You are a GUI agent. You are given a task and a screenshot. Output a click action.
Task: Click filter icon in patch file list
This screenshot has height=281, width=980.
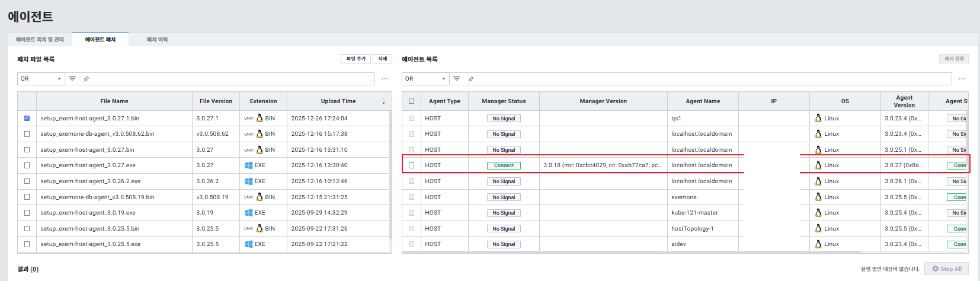pos(72,79)
